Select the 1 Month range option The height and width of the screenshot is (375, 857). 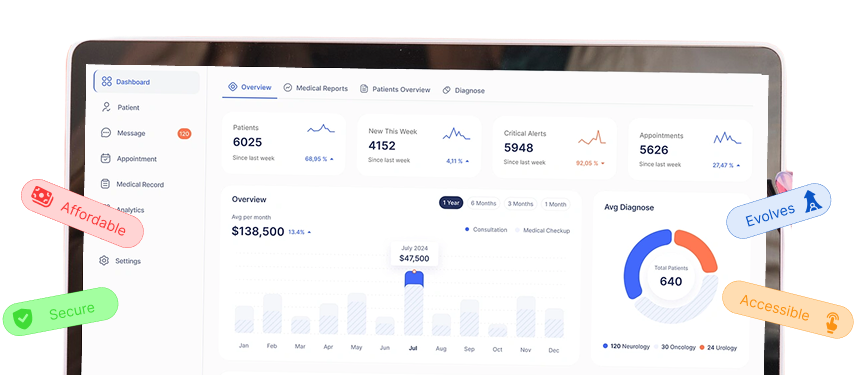pyautogui.click(x=555, y=204)
